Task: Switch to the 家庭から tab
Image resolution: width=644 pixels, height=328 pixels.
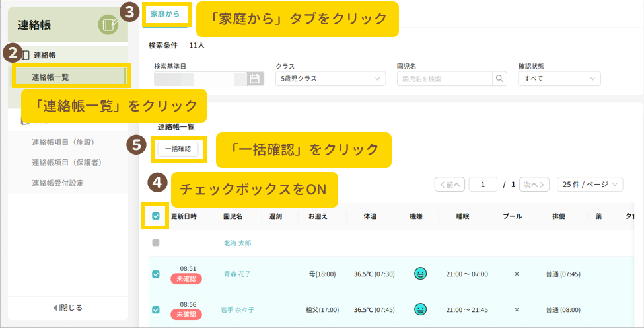Action: point(165,14)
